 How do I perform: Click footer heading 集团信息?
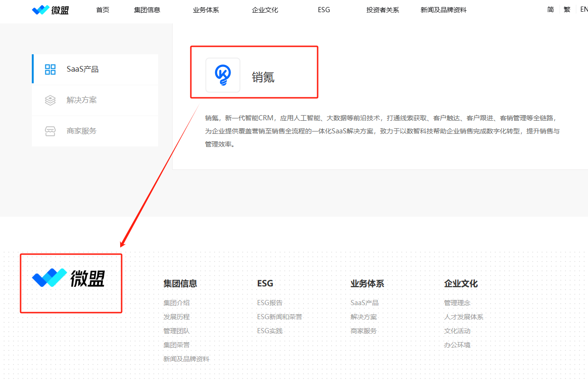[180, 284]
